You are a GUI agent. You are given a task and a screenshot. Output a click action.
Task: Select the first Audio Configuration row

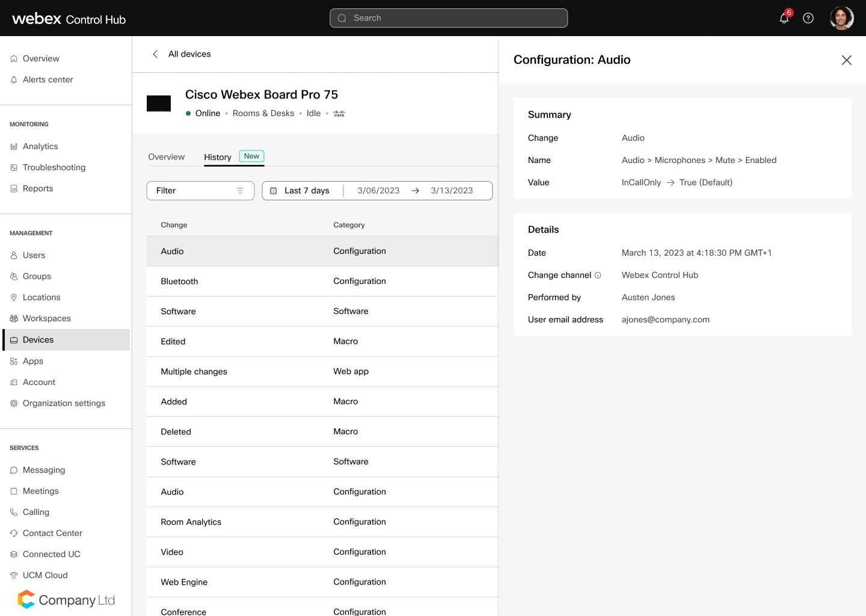tap(322, 251)
